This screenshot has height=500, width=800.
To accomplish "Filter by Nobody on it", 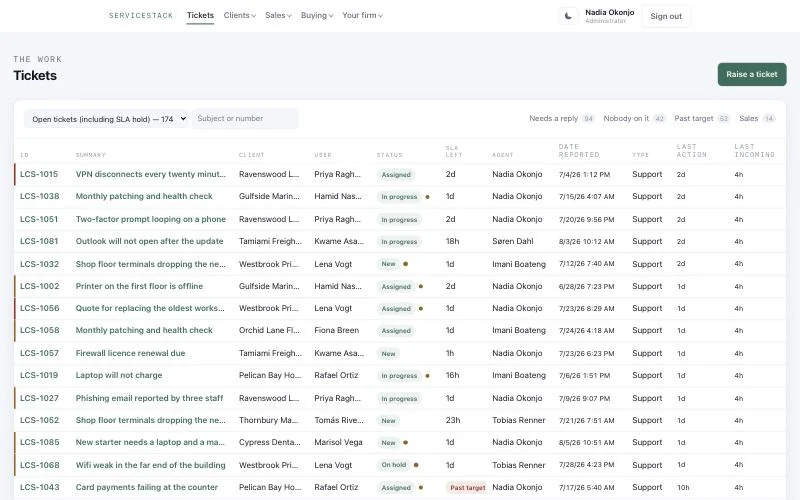I will tap(634, 118).
